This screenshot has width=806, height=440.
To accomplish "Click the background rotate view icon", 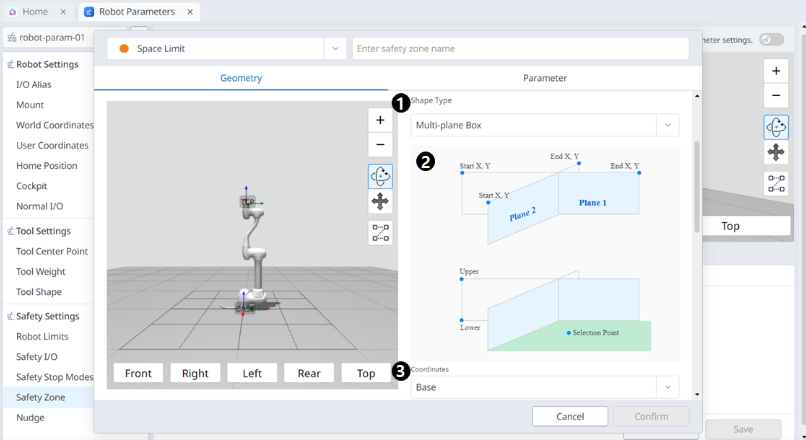I will point(776,127).
